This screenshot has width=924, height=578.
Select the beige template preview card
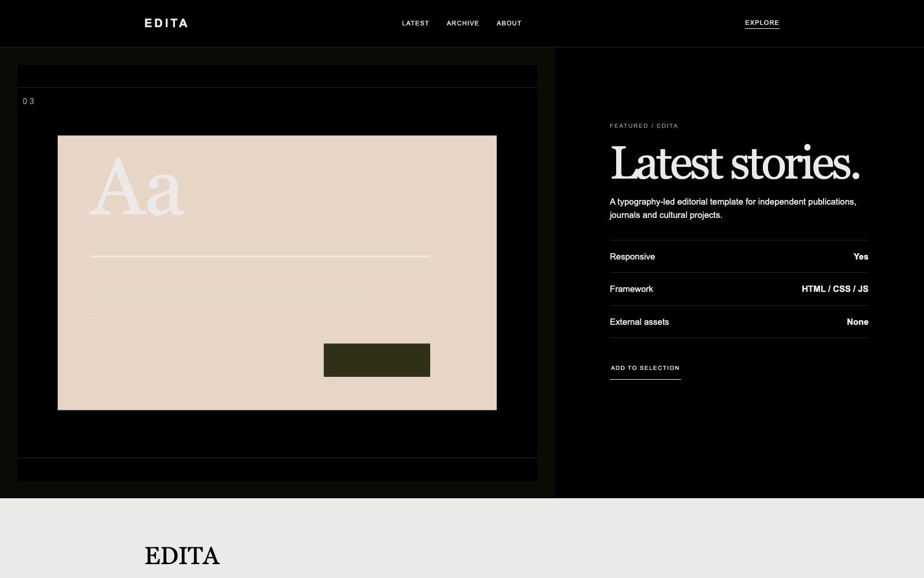coord(277,273)
